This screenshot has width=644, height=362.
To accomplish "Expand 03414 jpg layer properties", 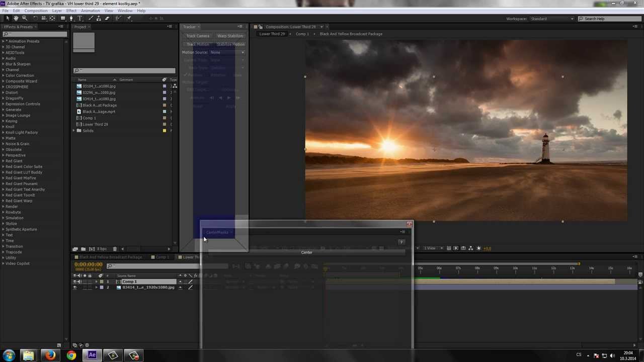I will 96,288.
